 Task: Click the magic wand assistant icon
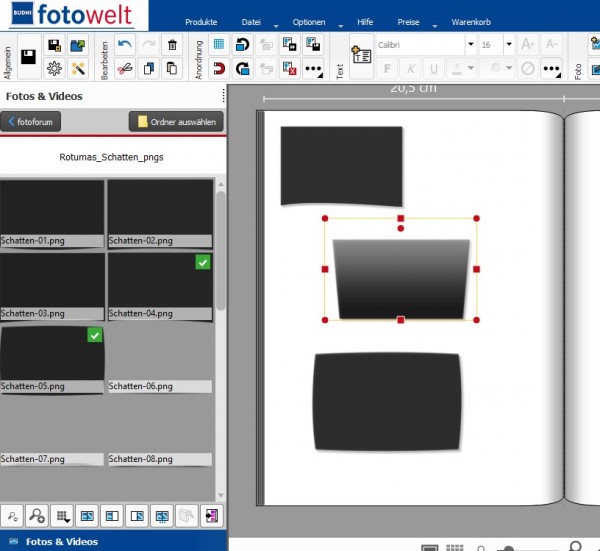point(78,68)
